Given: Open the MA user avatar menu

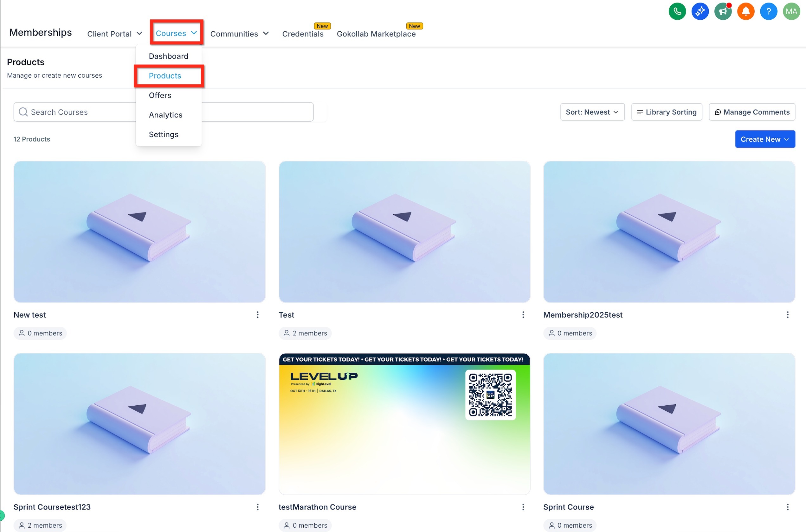Looking at the screenshot, I should pos(791,11).
